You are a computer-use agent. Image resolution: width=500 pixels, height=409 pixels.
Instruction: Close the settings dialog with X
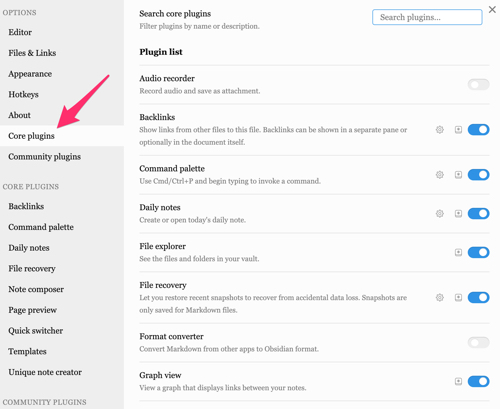[492, 10]
